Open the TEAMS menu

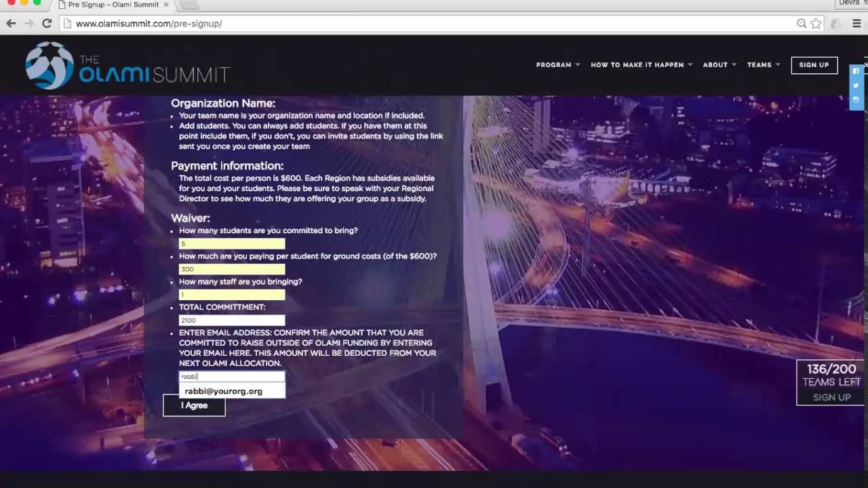coord(759,65)
